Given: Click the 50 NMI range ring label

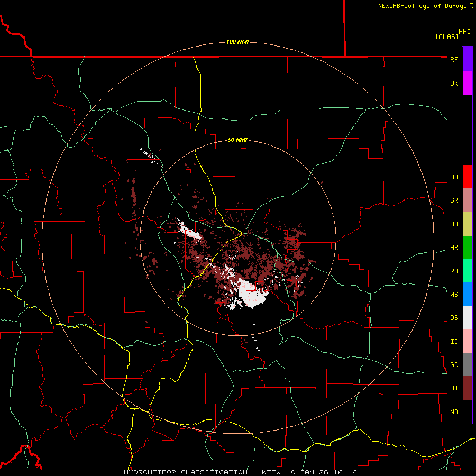Looking at the screenshot, I should click(237, 140).
